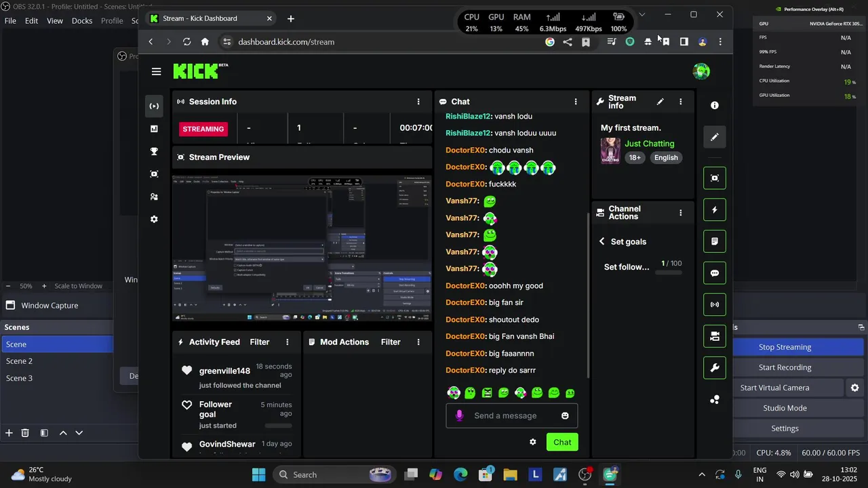
Task: Edit Stream info with pencil icon
Action: click(x=660, y=102)
